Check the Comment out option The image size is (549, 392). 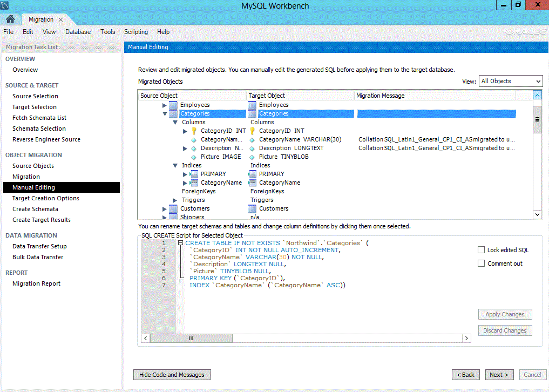pos(481,263)
